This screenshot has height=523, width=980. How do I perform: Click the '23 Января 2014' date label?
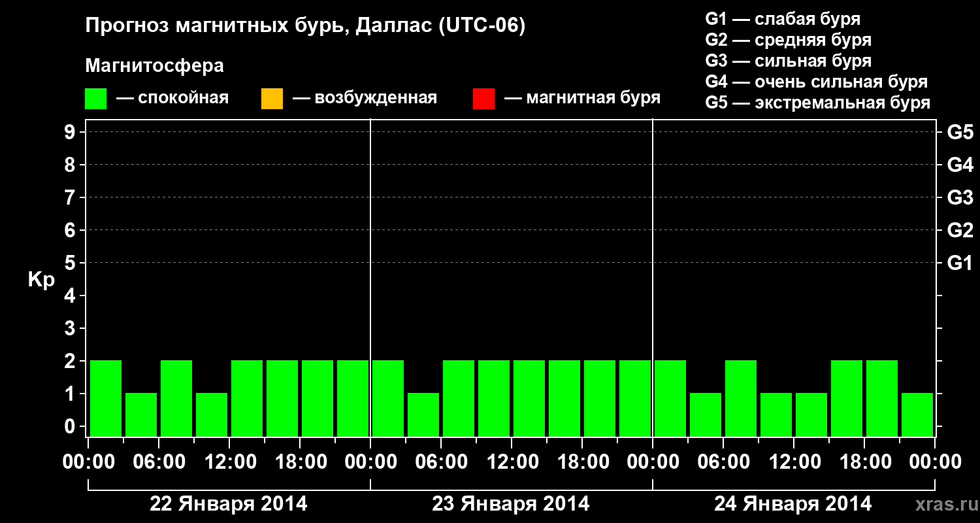coord(511,504)
